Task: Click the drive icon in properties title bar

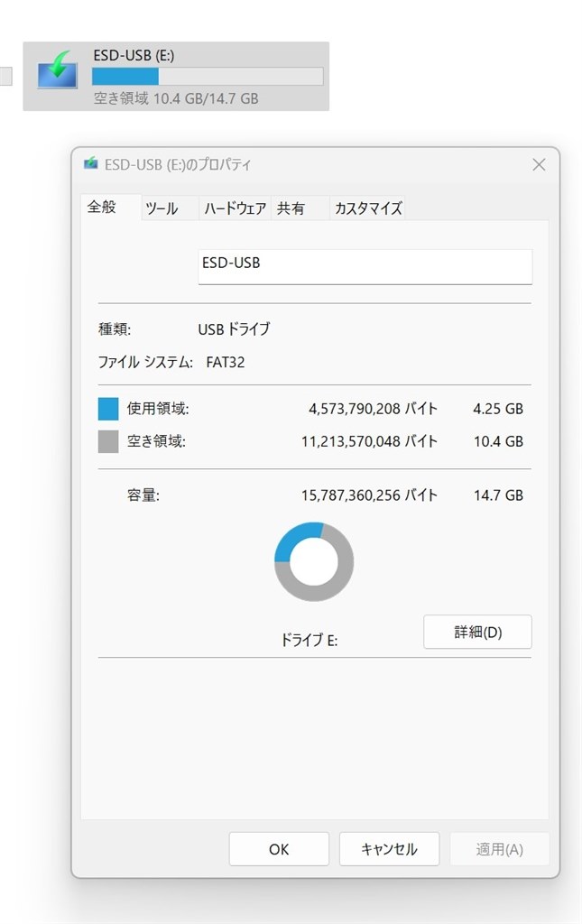Action: coord(91,163)
